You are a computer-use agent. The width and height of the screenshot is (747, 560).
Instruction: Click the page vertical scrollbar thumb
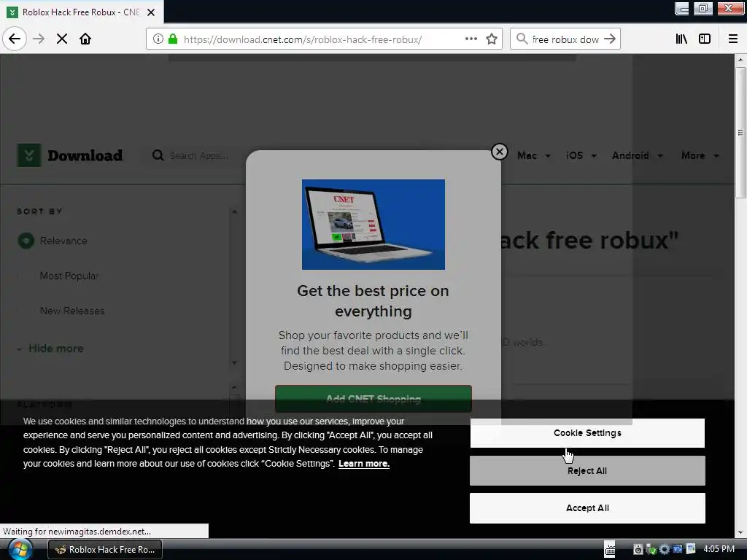740,133
